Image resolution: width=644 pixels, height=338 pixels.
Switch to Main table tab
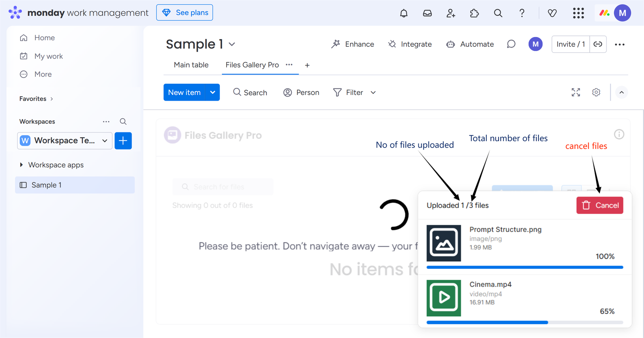tap(191, 65)
